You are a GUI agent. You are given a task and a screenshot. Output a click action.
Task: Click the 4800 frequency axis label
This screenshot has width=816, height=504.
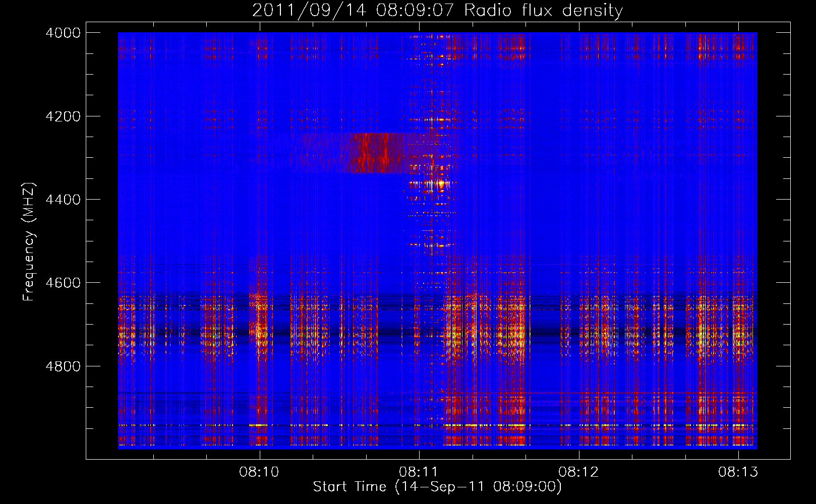pyautogui.click(x=63, y=366)
